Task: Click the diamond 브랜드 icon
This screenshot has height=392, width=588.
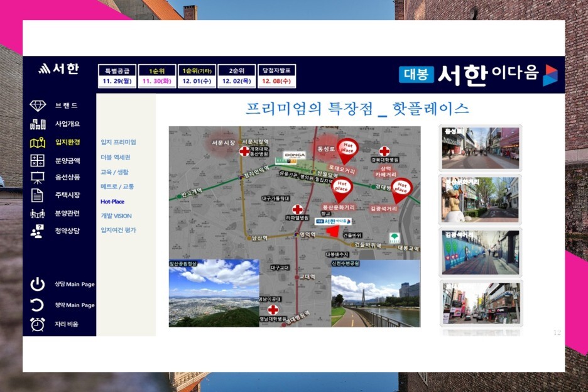Action: [x=38, y=106]
